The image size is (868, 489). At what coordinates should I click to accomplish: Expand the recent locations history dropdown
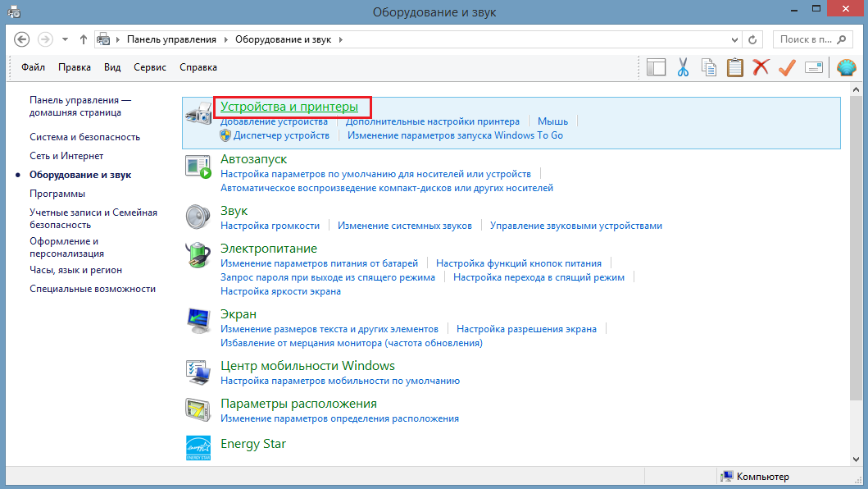pyautogui.click(x=65, y=39)
